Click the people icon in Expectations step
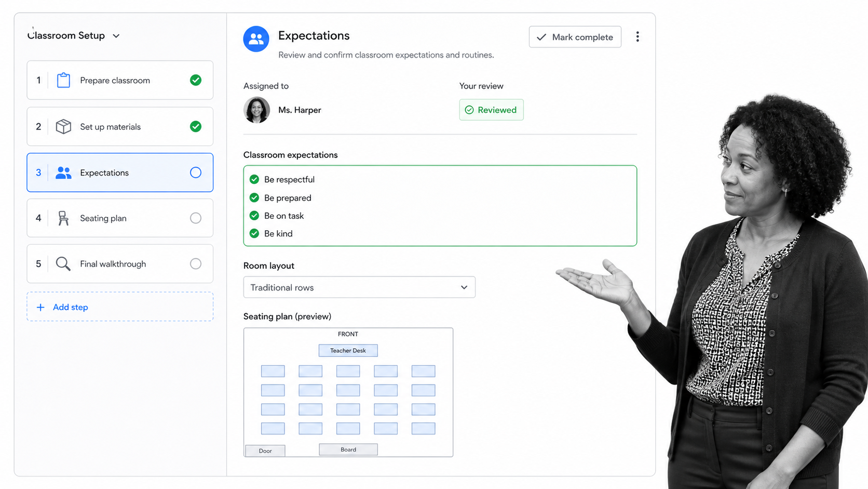Screen dimensions: 868x489 click(x=63, y=173)
